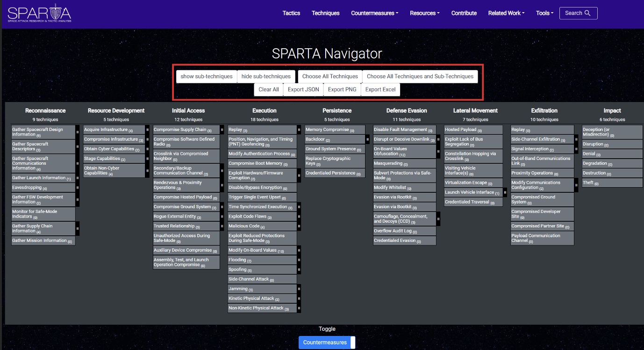
Task: Export the matrix as JSON
Action: [x=303, y=89]
